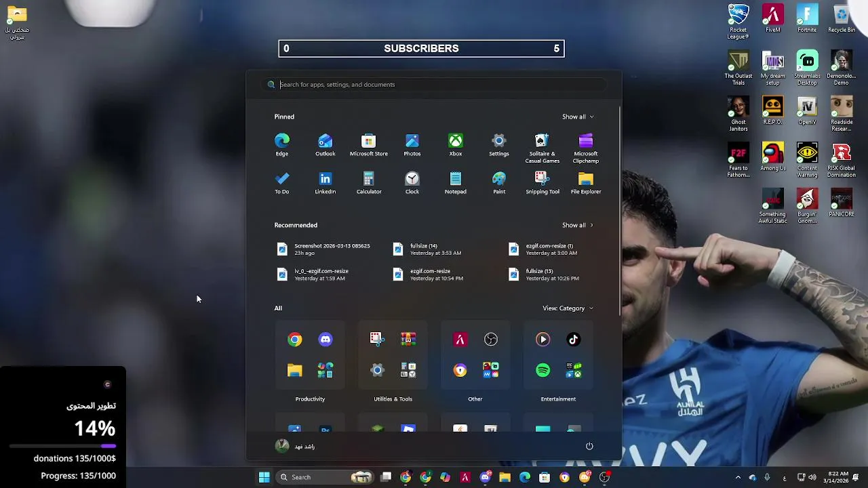This screenshot has height=488, width=868.
Task: Open File Explorer from taskbar
Action: (x=505, y=477)
